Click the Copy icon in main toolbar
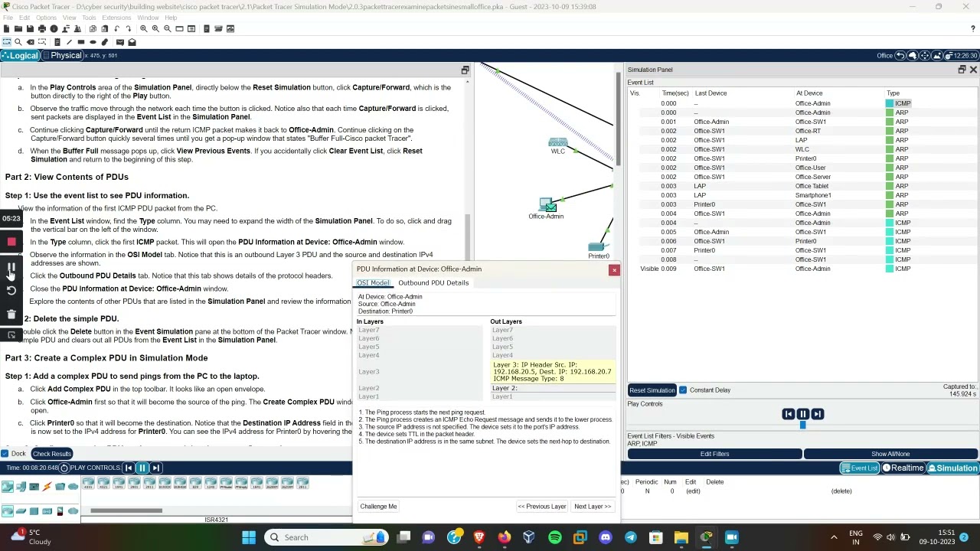Viewport: 980px width, 551px height. click(93, 29)
